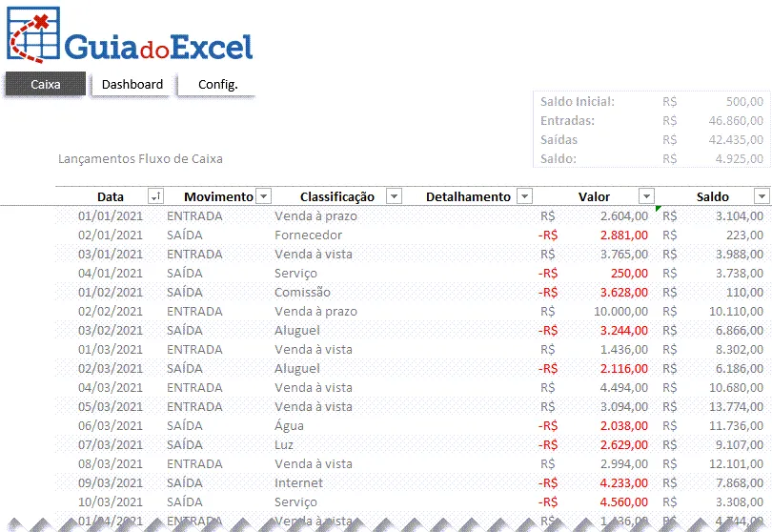This screenshot has width=772, height=532.
Task: Select the 10.000,00 Valor cell
Action: point(620,312)
